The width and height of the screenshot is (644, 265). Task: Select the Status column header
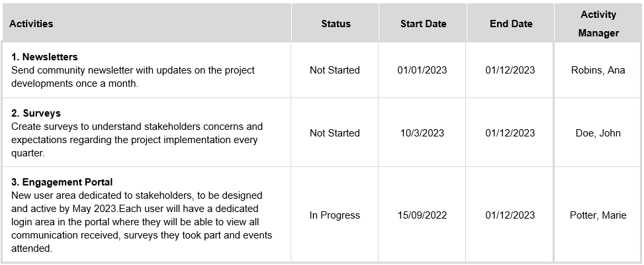336,24
